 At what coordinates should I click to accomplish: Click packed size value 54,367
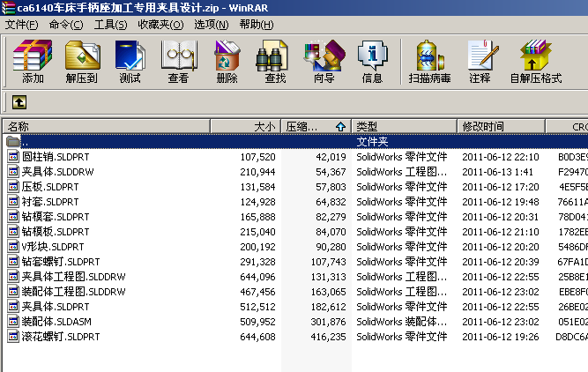[x=331, y=172]
